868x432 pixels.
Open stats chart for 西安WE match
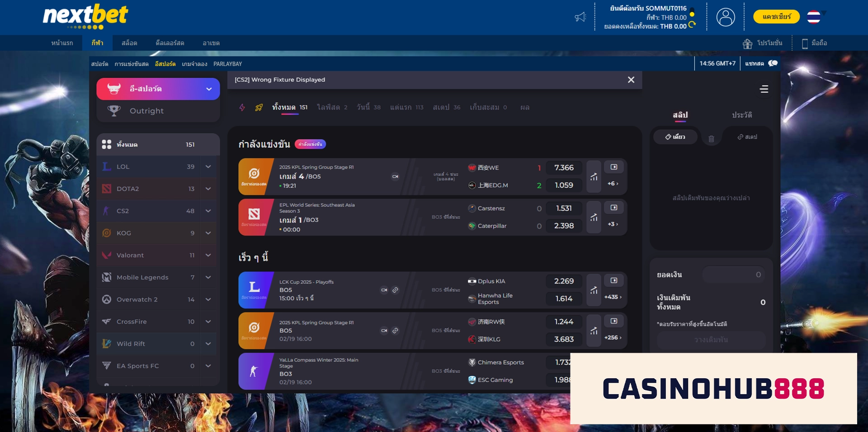[x=594, y=176]
